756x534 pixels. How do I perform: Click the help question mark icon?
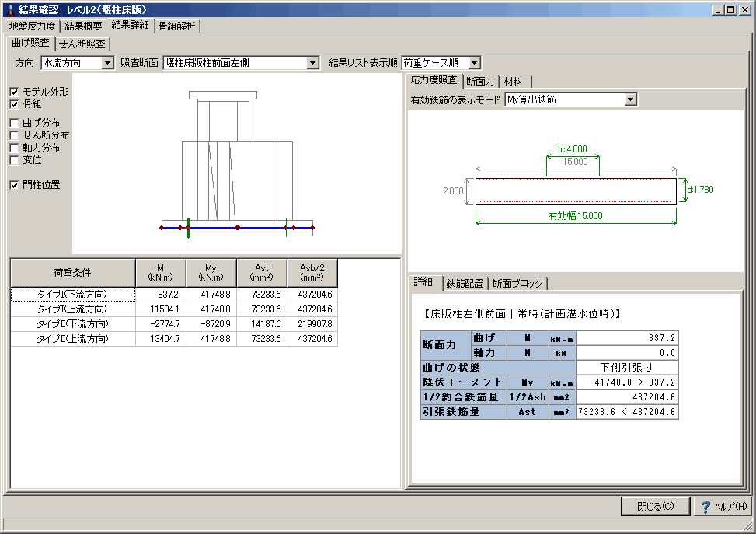tap(705, 507)
